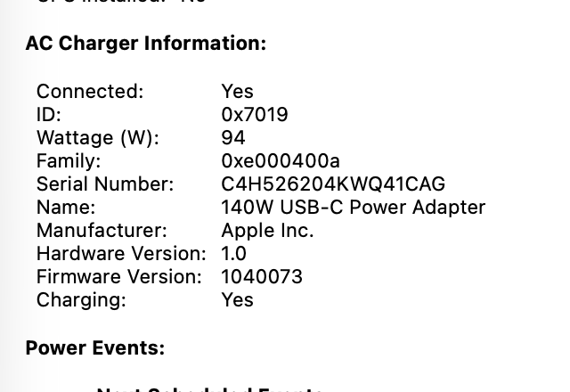Select the serial number C4H526204KWQ41CAG
Image resolution: width=570 pixels, height=392 pixels.
332,184
